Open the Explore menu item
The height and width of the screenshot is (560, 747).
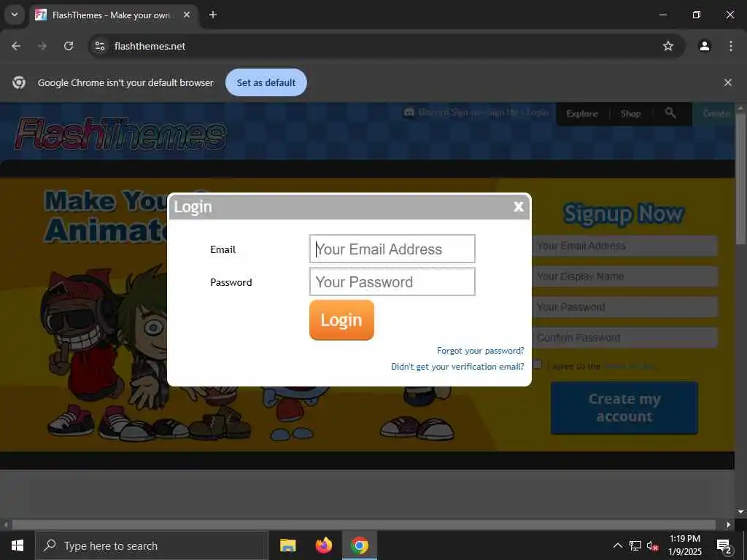point(581,114)
